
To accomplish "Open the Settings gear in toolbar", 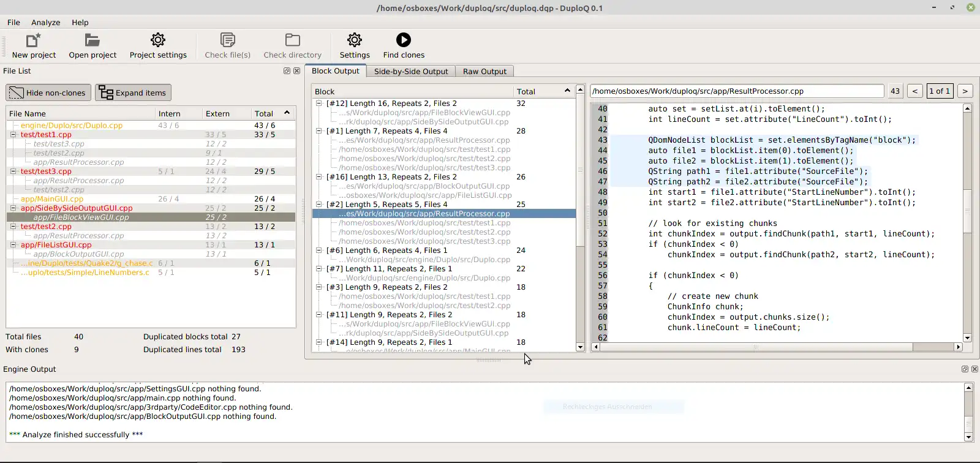I will tap(355, 40).
